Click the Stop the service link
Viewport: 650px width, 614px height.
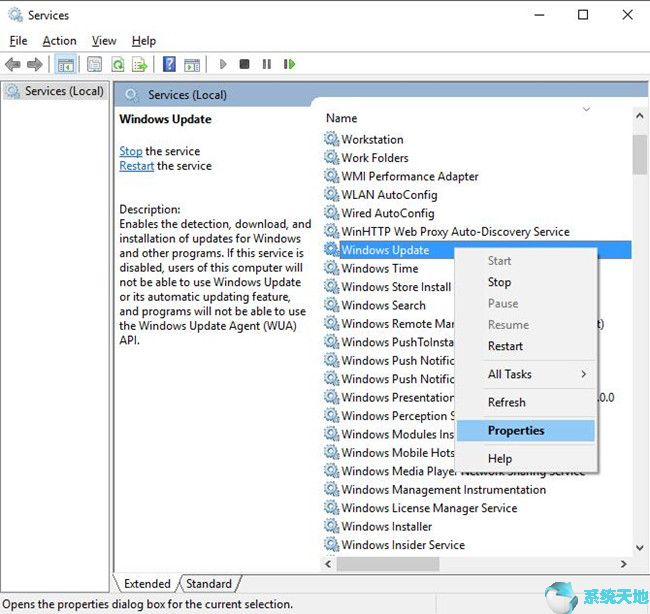(131, 151)
